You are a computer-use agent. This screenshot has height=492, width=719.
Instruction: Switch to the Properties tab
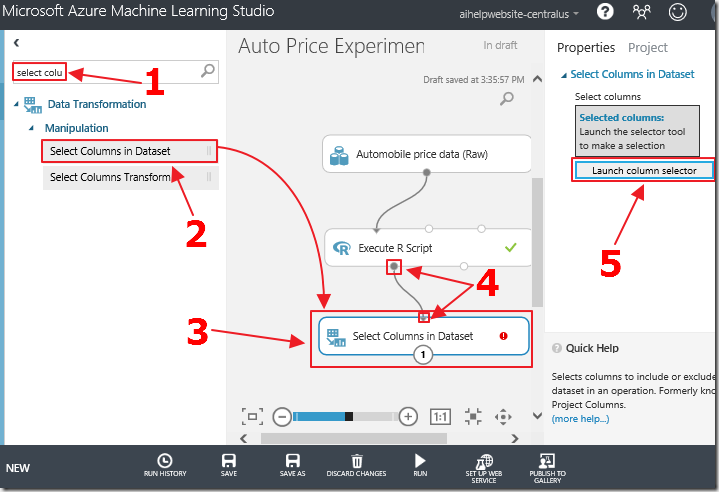coord(586,48)
